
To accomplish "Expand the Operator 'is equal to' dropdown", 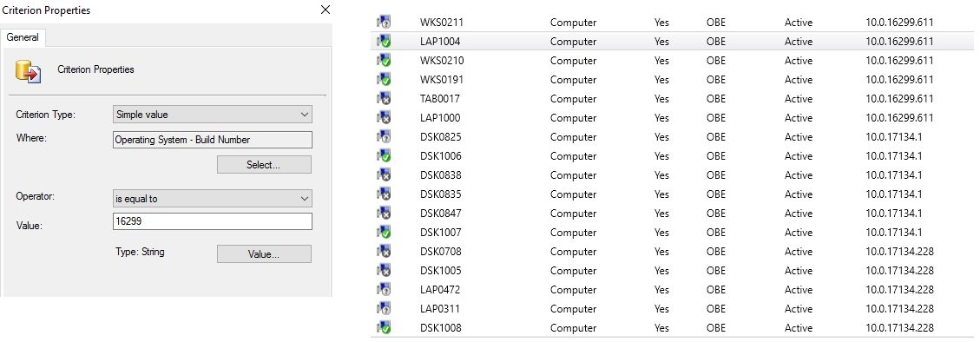I will pyautogui.click(x=213, y=199).
